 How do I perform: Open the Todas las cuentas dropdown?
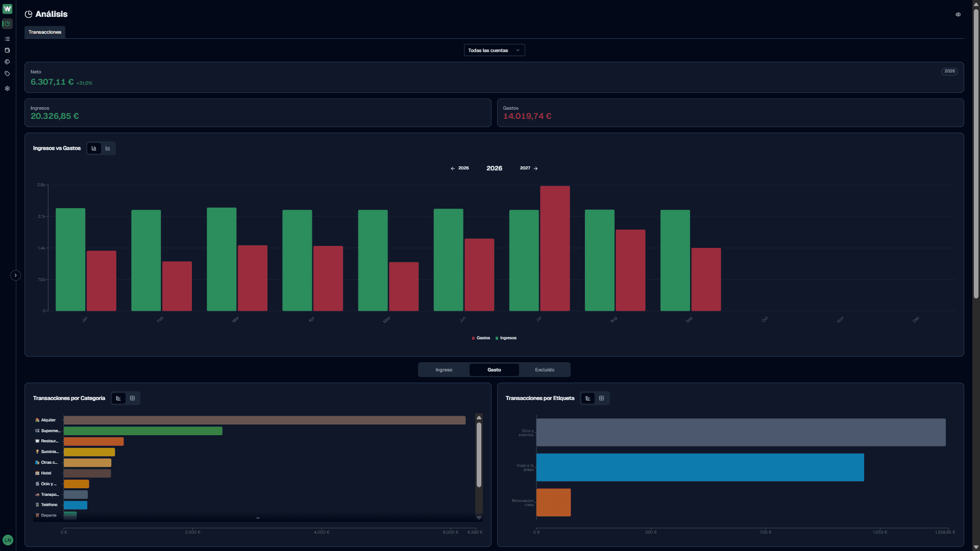point(494,51)
